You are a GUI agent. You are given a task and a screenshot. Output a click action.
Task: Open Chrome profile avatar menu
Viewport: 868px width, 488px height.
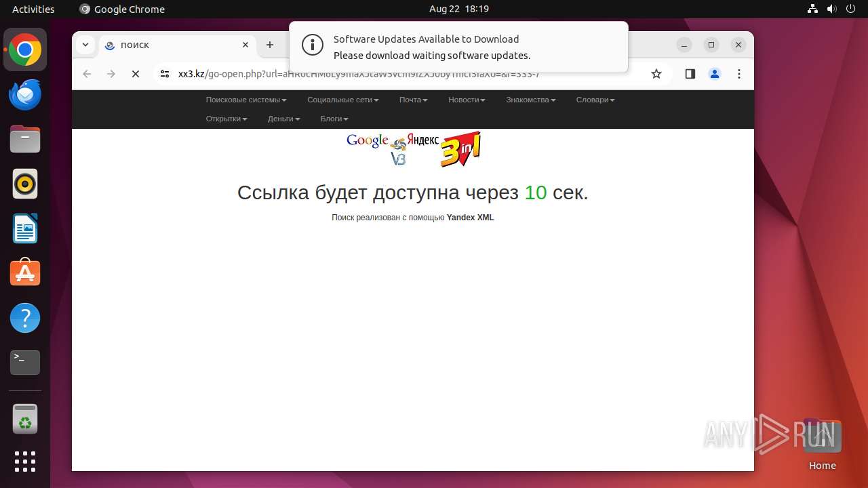pyautogui.click(x=715, y=74)
